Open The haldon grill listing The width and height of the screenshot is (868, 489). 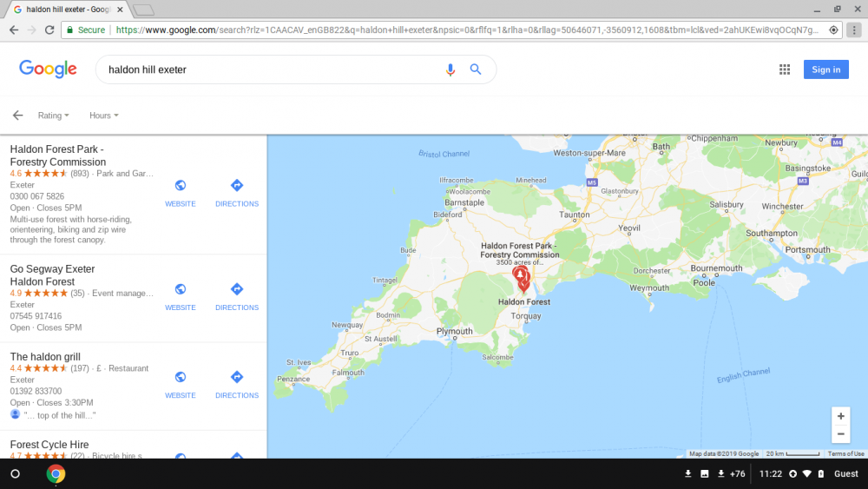(x=45, y=357)
